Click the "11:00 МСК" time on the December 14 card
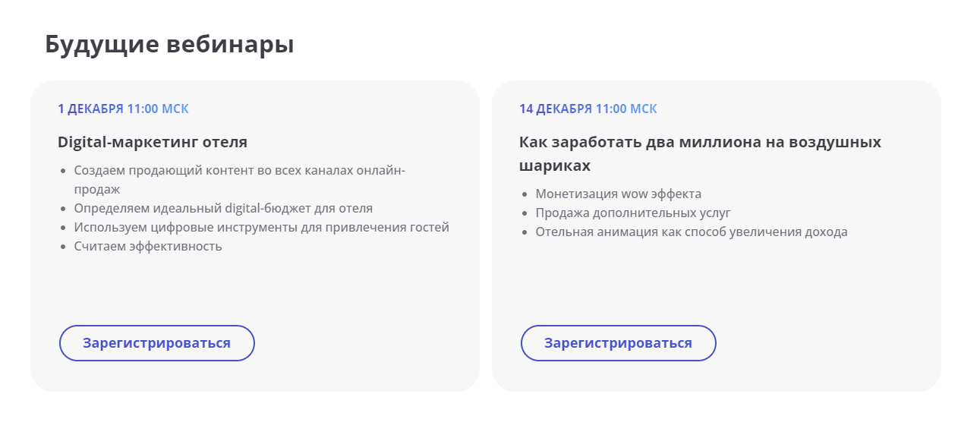 [x=626, y=109]
